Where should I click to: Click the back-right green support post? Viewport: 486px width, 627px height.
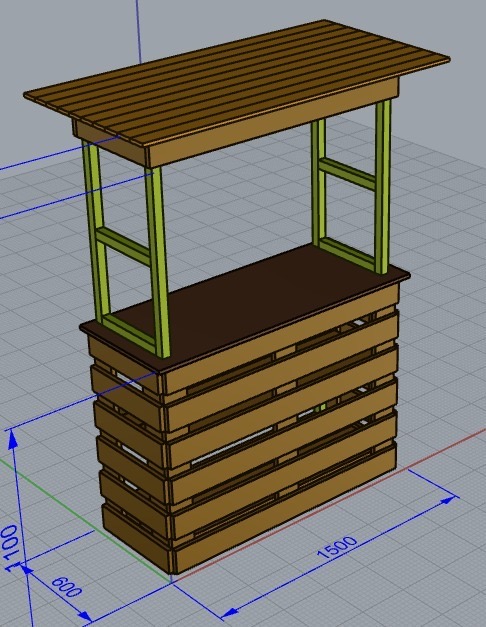point(318,183)
